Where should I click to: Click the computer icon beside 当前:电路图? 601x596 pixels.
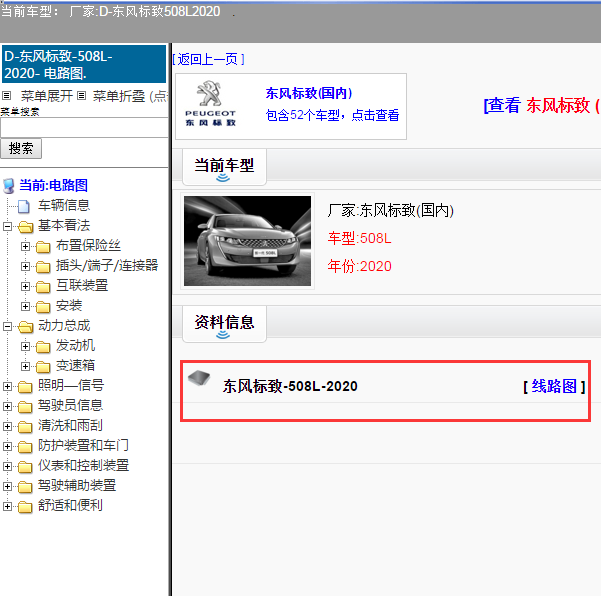coord(8,186)
